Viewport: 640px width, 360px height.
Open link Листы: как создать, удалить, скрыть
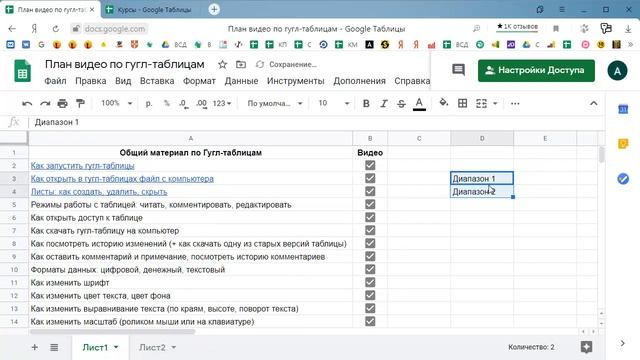coord(99,191)
